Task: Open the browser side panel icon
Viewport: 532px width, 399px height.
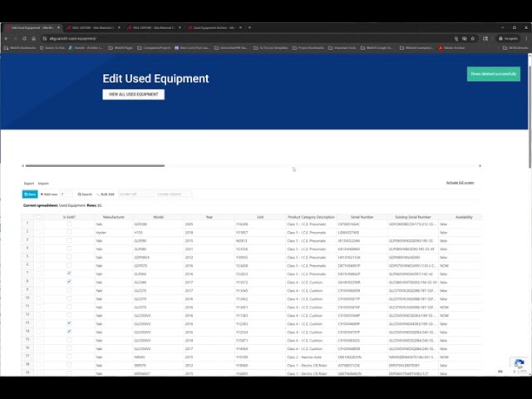Action: [x=485, y=39]
